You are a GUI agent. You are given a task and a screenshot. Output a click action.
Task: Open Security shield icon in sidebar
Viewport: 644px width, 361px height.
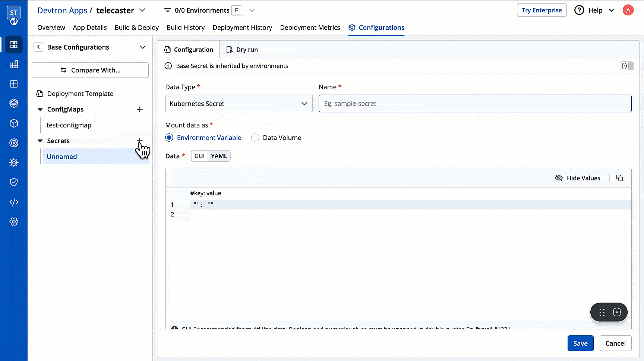click(14, 182)
